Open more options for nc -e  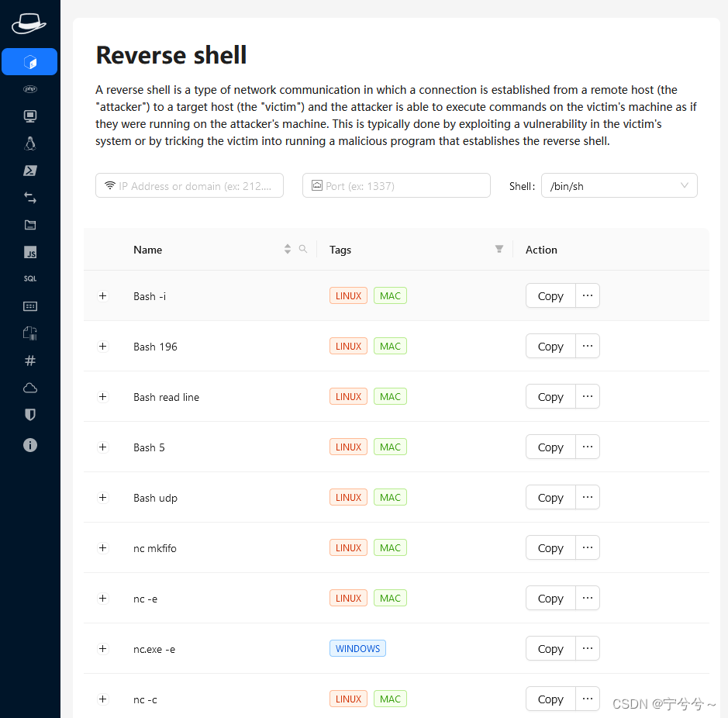[588, 598]
